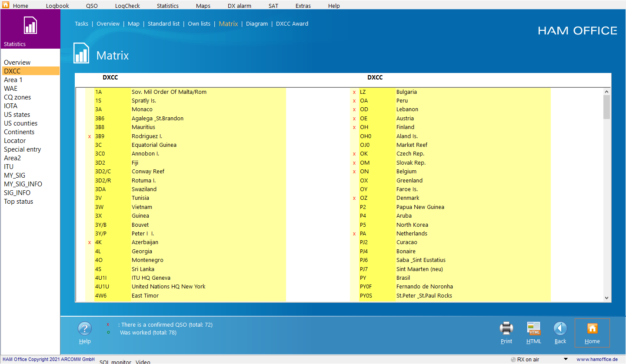The height and width of the screenshot is (364, 626).
Task: Open the DX alarm menu
Action: pos(240,6)
